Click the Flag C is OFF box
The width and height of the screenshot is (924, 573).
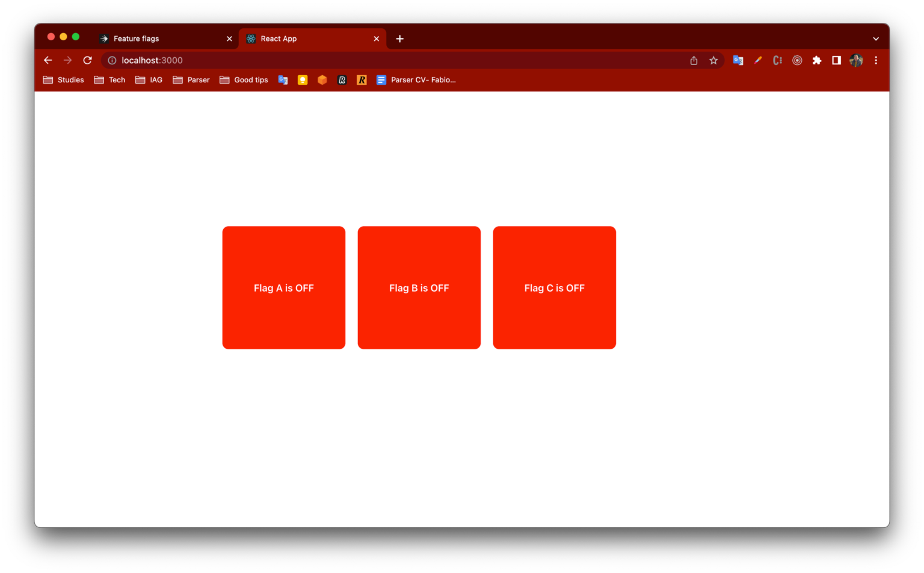(x=554, y=288)
